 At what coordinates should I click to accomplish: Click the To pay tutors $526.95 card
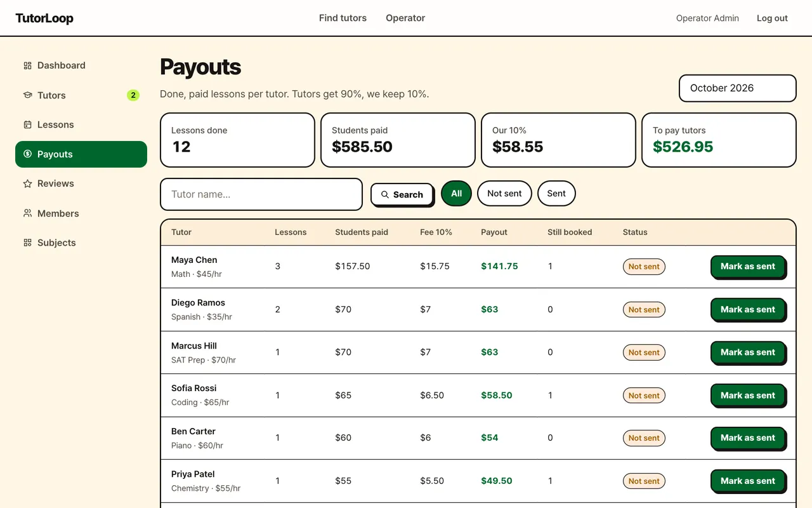[x=719, y=140]
